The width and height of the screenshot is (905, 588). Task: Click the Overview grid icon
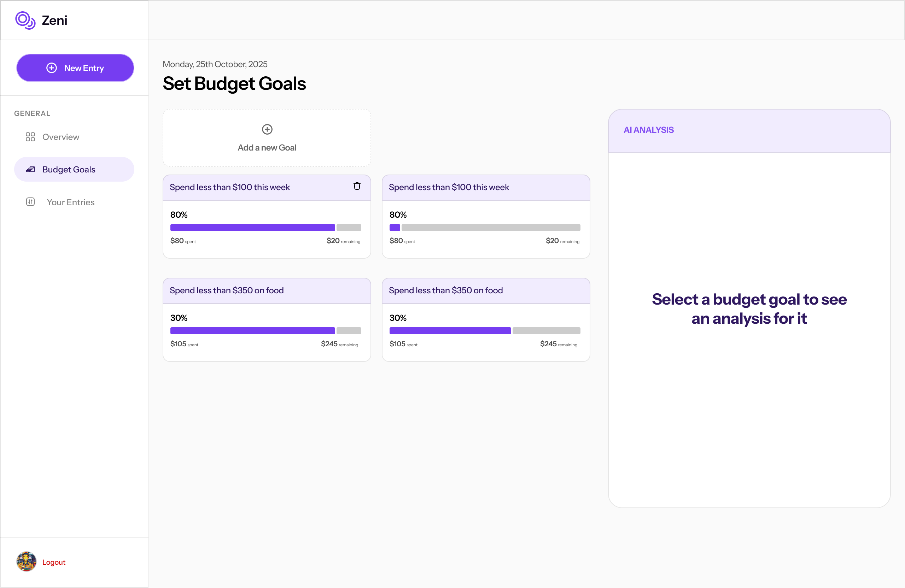30,137
